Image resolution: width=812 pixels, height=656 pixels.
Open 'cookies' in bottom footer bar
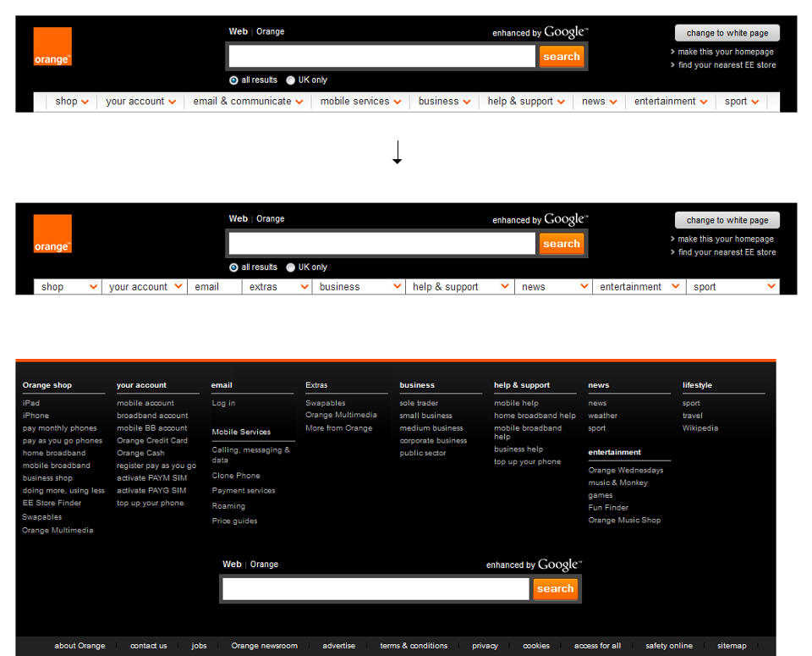[536, 646]
